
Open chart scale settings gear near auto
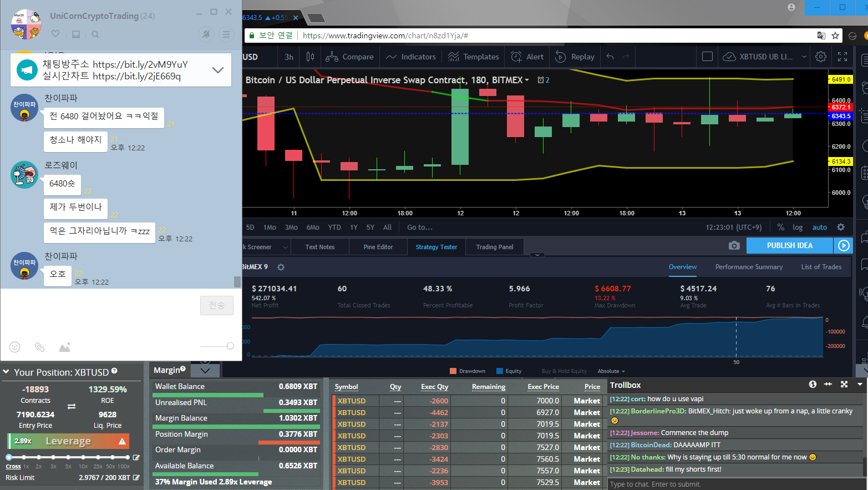(x=841, y=227)
